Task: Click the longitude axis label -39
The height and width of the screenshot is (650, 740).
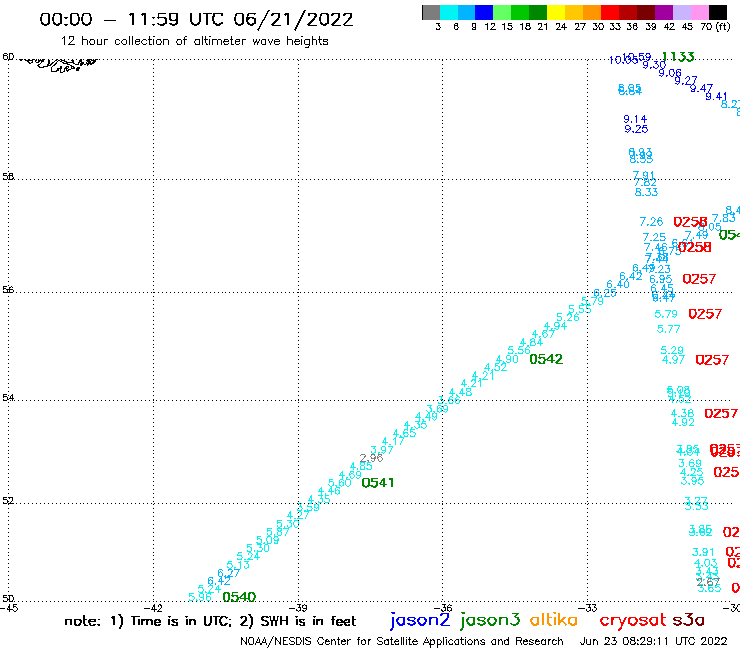Action: (298, 608)
